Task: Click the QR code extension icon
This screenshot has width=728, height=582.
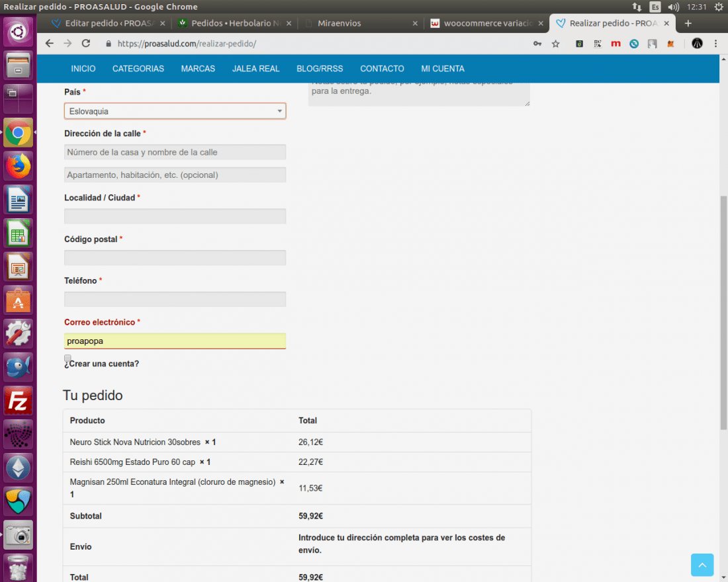Action: pos(598,44)
